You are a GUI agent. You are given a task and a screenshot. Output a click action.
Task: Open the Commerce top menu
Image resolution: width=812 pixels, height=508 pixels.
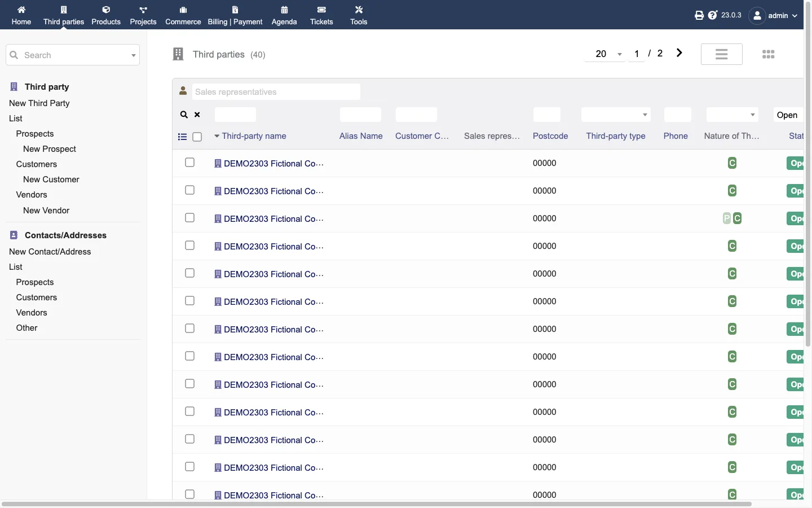[x=183, y=15]
